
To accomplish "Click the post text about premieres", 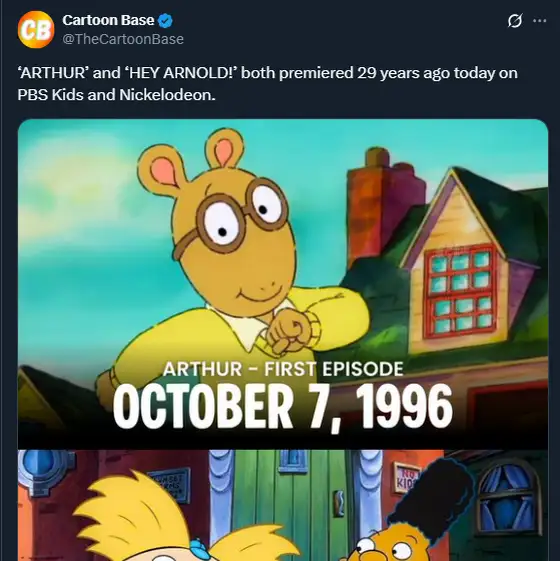I will (267, 84).
